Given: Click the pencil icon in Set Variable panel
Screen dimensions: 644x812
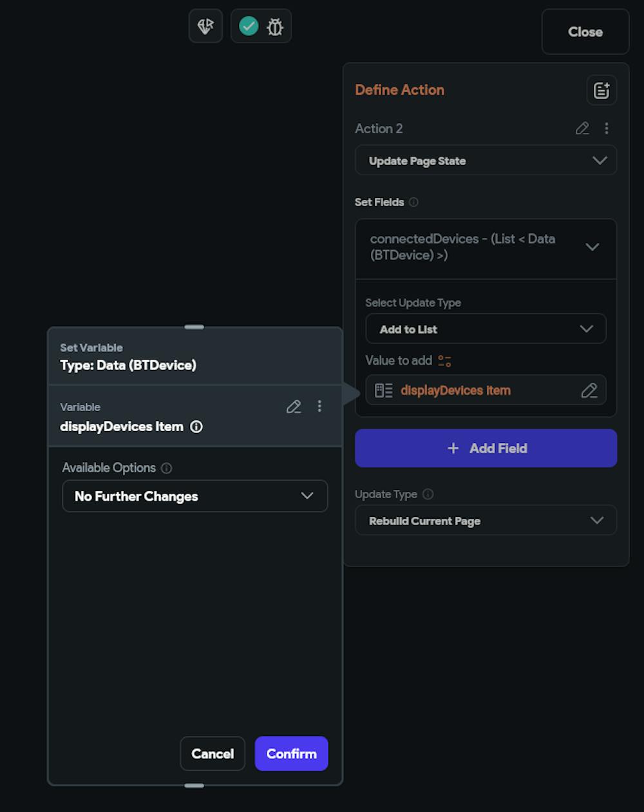Looking at the screenshot, I should point(294,407).
